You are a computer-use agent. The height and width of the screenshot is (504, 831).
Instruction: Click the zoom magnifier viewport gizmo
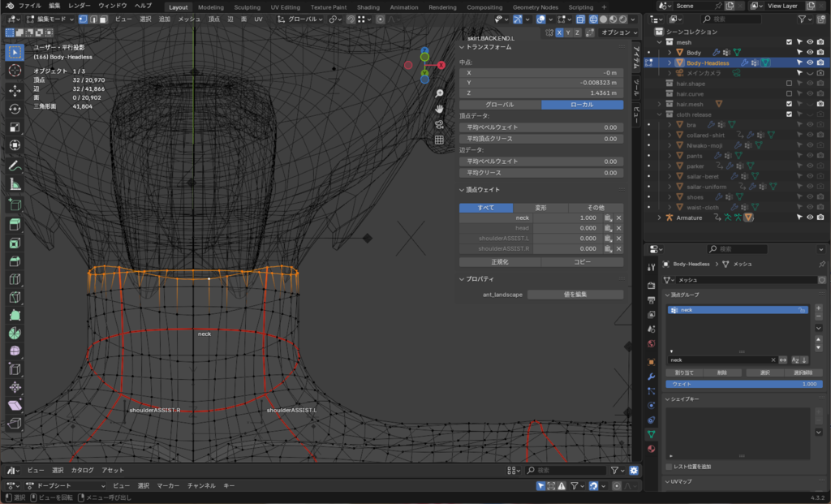(439, 93)
